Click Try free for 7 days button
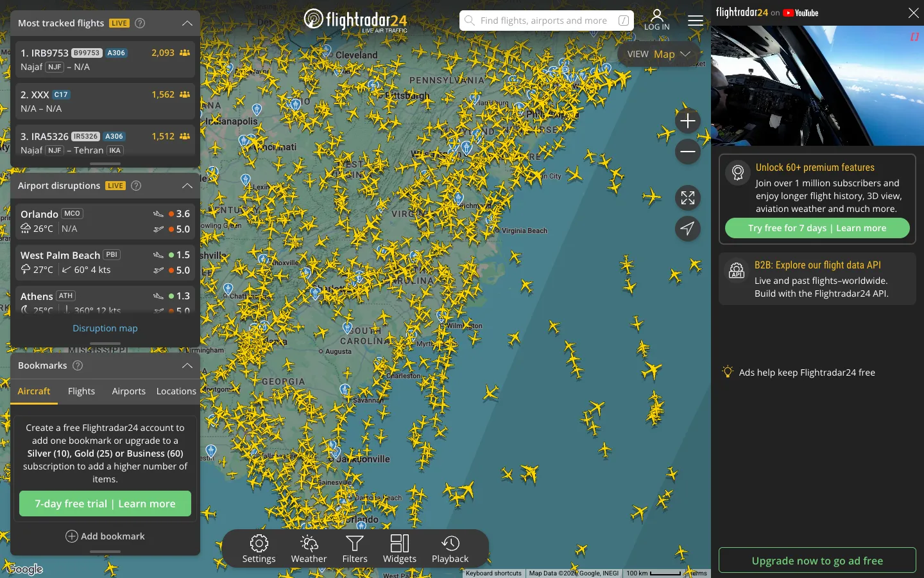 pos(817,228)
